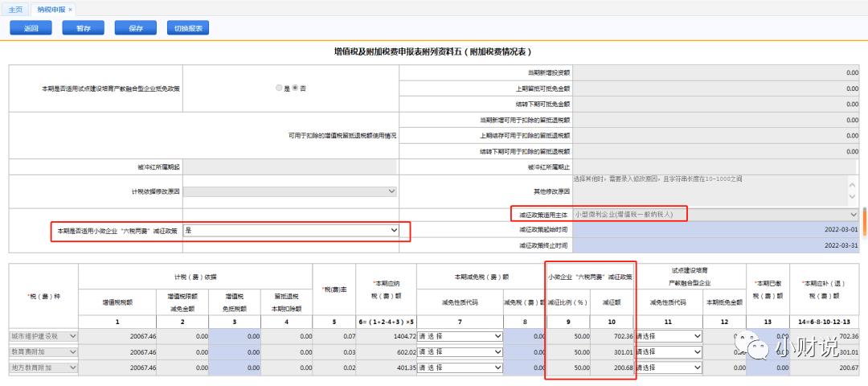Click the 切换报表 button

coord(188,28)
